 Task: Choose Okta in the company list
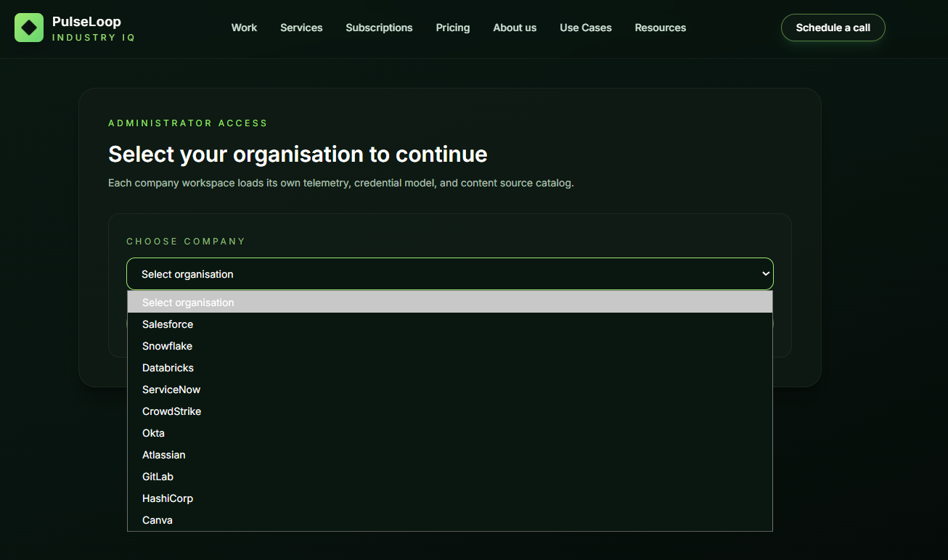[x=450, y=433]
